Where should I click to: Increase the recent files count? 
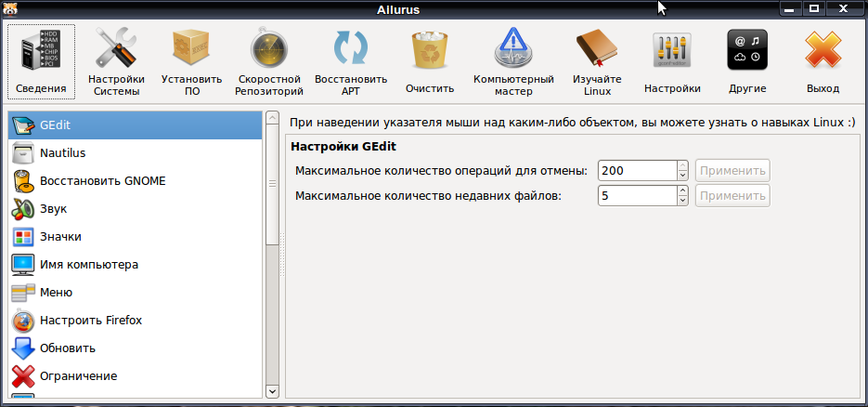pyautogui.click(x=683, y=190)
